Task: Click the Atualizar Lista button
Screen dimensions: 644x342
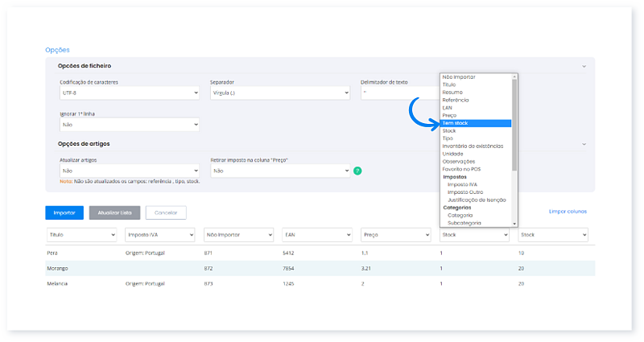Action: (114, 213)
